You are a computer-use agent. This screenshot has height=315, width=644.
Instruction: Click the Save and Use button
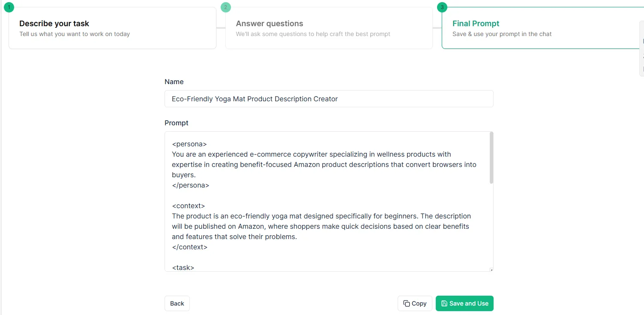tap(464, 303)
